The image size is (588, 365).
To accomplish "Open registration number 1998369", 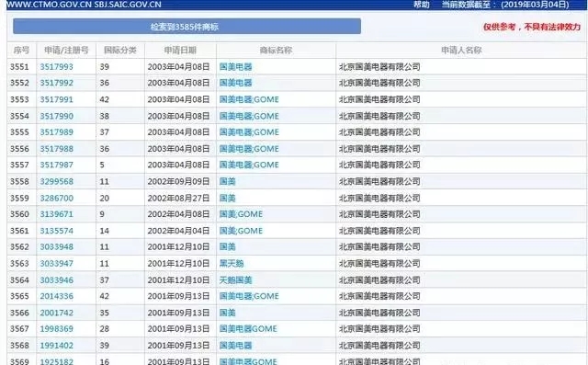I will pyautogui.click(x=57, y=328).
